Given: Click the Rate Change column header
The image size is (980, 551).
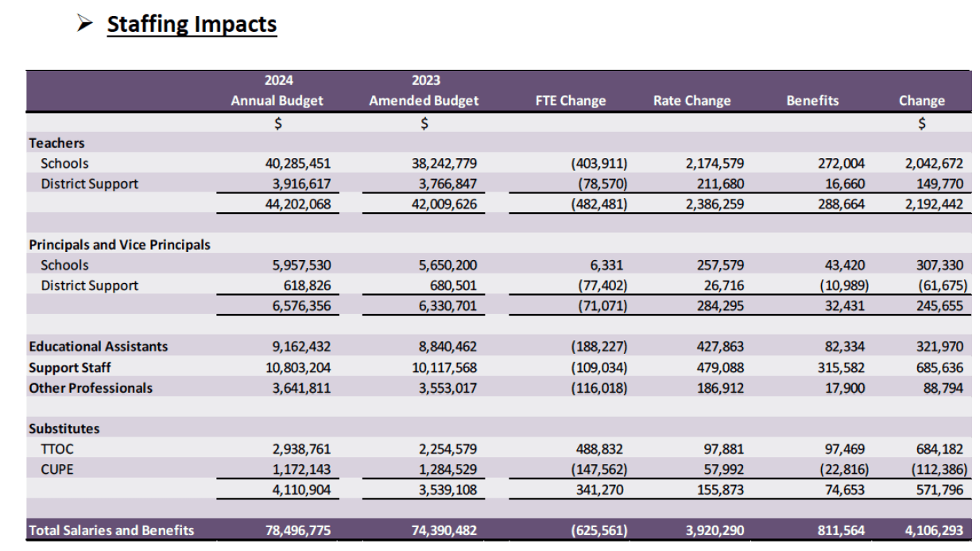Looking at the screenshot, I should [691, 101].
